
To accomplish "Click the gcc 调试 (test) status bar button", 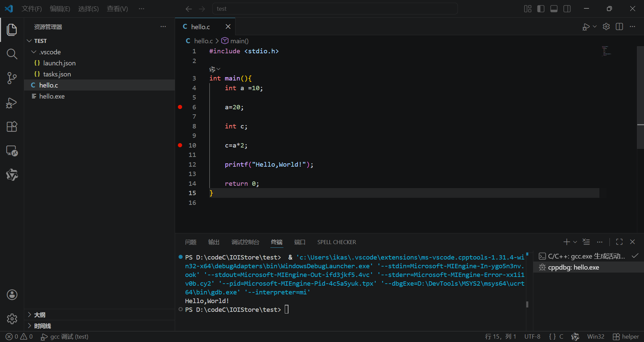I will coord(64,337).
